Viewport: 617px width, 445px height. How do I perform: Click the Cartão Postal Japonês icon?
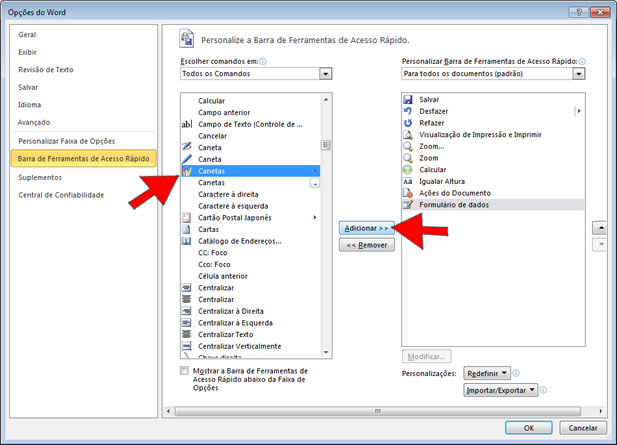coord(187,218)
